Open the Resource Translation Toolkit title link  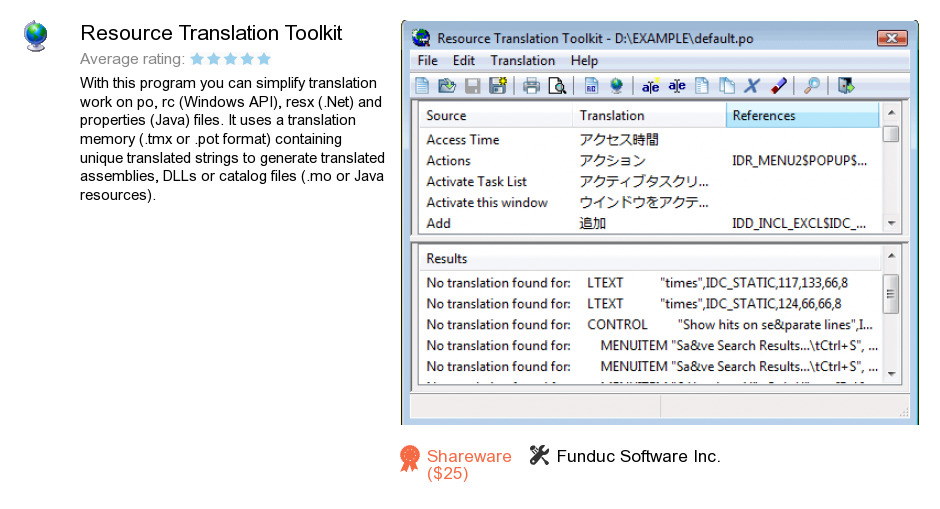click(x=211, y=33)
